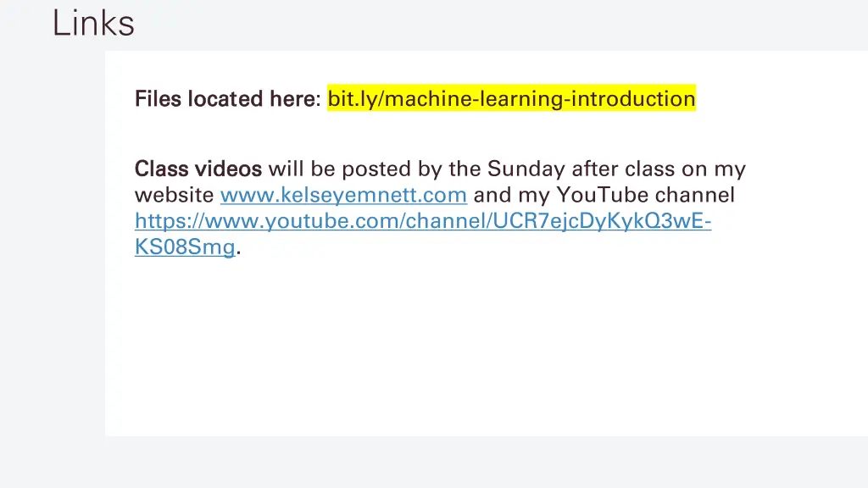Click the gray margin left of content panel

[x=51, y=254]
